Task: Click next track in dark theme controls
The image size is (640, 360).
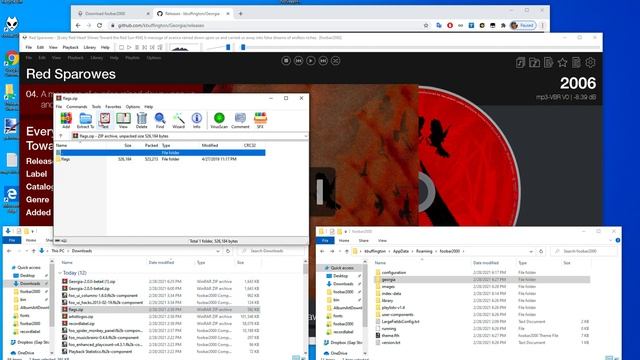Action: (323, 60)
